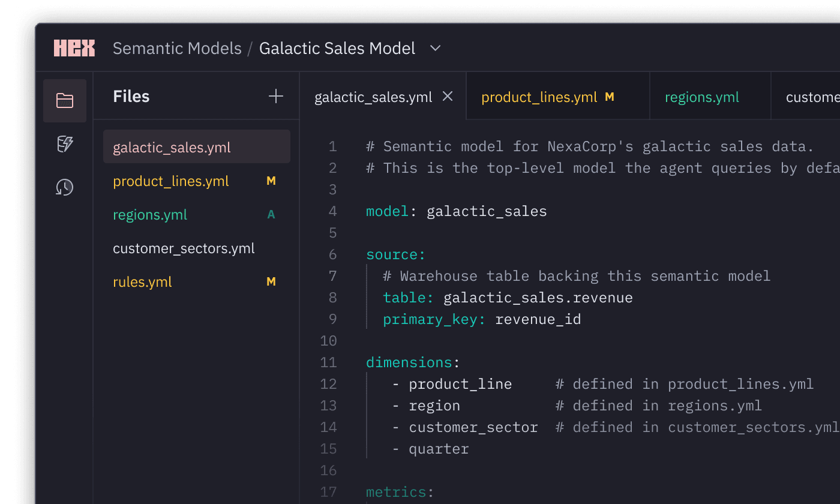The height and width of the screenshot is (504, 840).
Task: Click the first comment line about NexaCorp
Action: point(590,146)
